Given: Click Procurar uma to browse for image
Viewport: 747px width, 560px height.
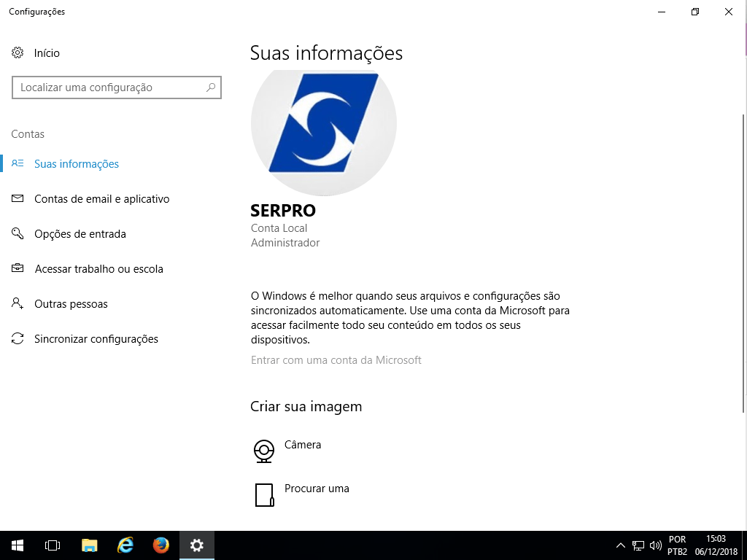Looking at the screenshot, I should tap(317, 489).
